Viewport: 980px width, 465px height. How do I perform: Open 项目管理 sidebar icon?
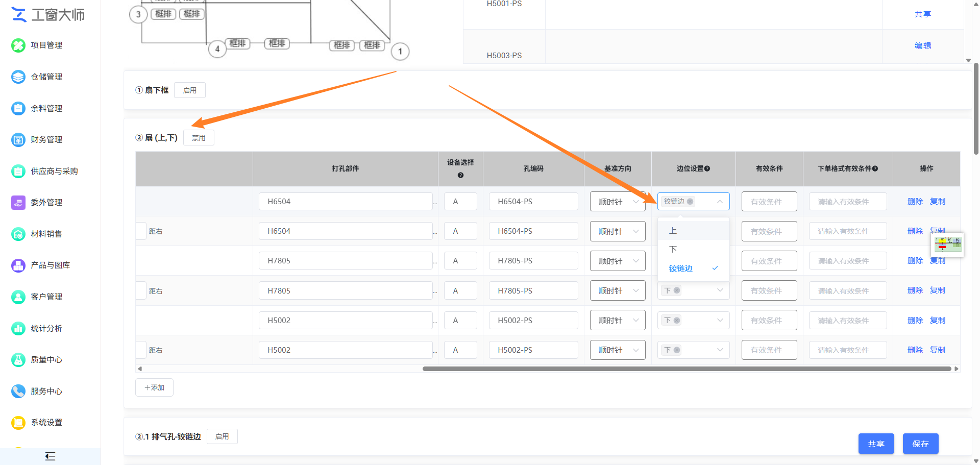pyautogui.click(x=18, y=45)
